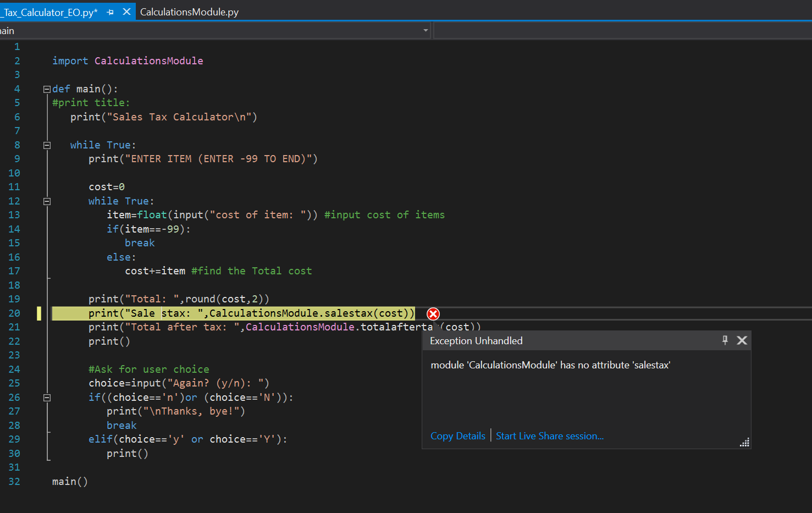
Task: Click line number 13 in gutter
Action: tap(14, 215)
